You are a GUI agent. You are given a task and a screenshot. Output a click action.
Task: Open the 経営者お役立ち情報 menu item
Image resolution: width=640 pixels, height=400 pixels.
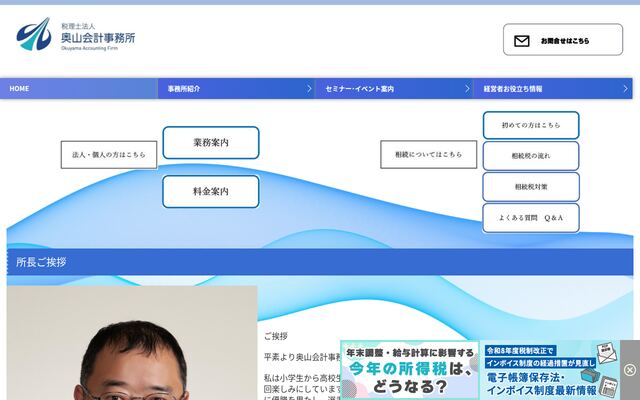553,89
